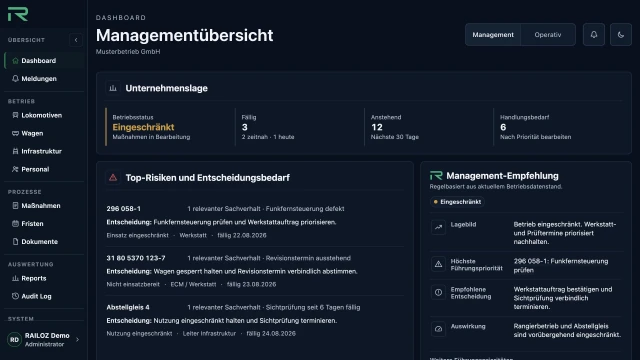Open the Meldungen menu item
640x360 pixels.
tap(44, 79)
